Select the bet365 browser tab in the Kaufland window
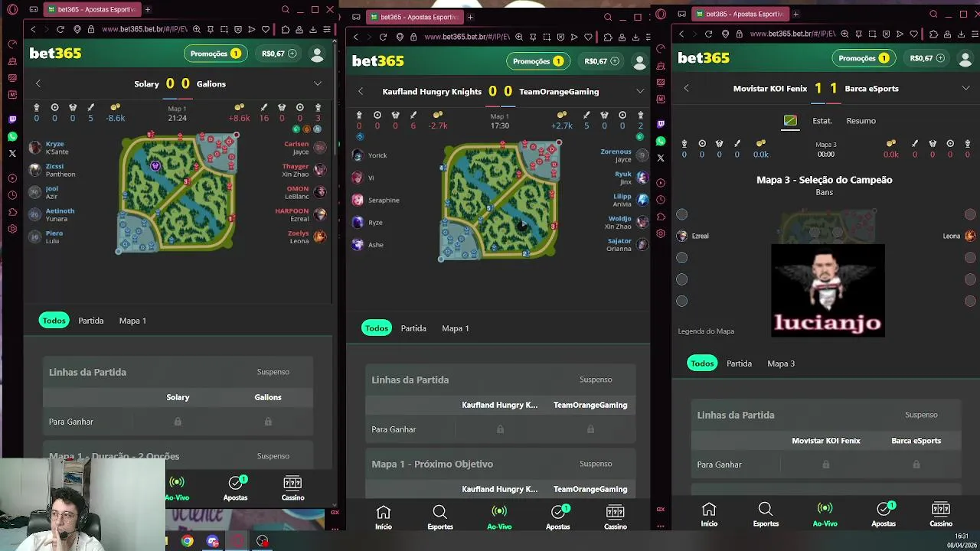Image resolution: width=980 pixels, height=551 pixels. tap(414, 17)
